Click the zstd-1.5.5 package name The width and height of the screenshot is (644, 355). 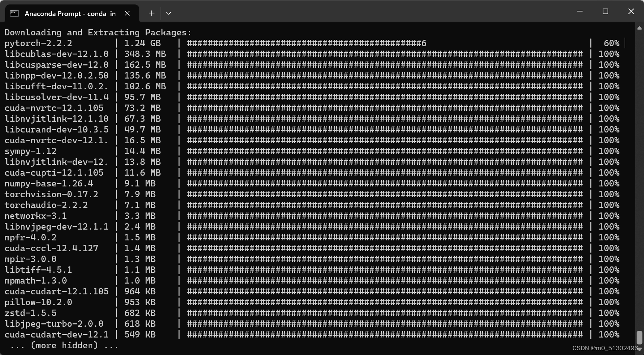click(x=31, y=313)
